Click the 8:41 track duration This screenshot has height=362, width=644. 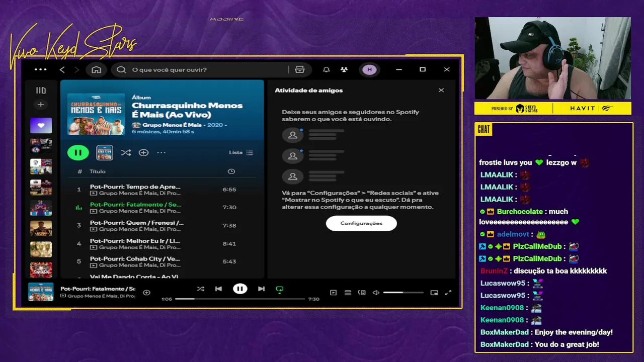[x=229, y=243]
